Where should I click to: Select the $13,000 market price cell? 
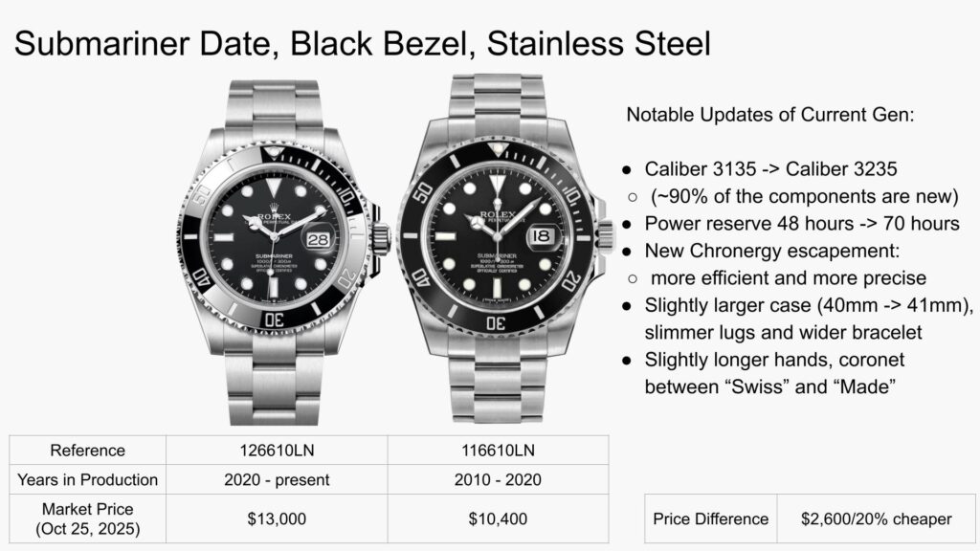click(277, 518)
